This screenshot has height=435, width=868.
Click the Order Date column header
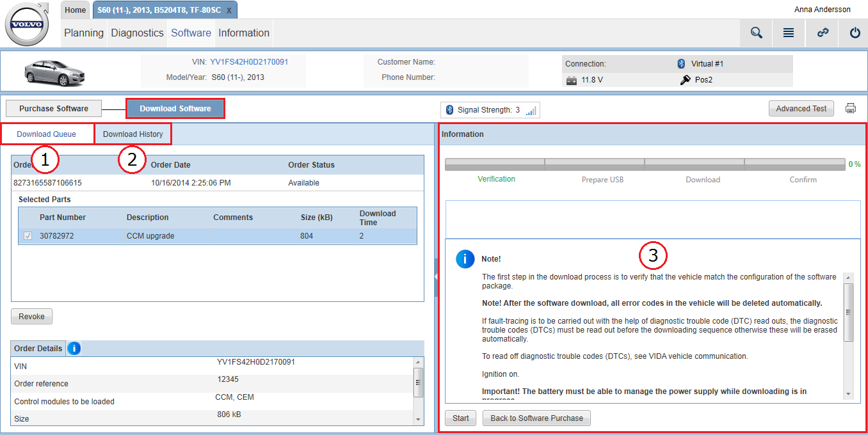point(171,165)
